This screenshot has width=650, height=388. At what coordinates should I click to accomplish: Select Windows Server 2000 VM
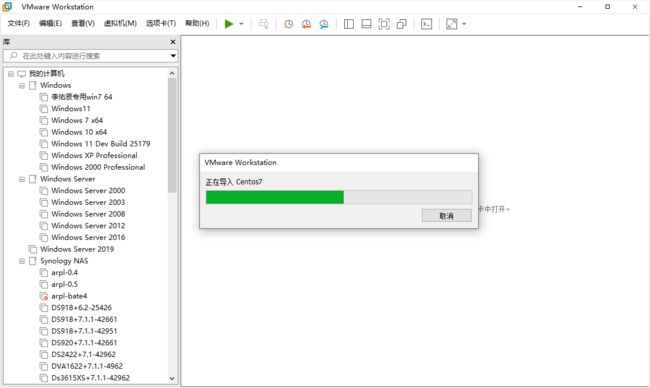point(88,191)
